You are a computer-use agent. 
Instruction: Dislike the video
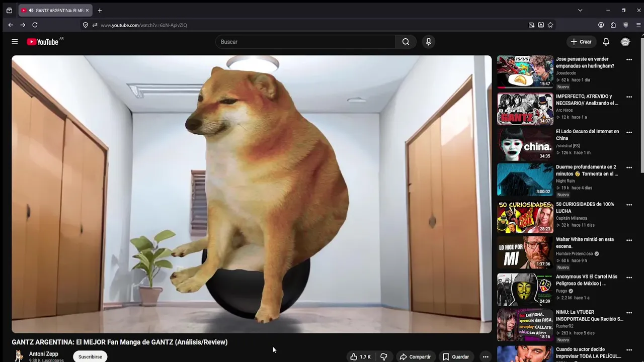384,356
